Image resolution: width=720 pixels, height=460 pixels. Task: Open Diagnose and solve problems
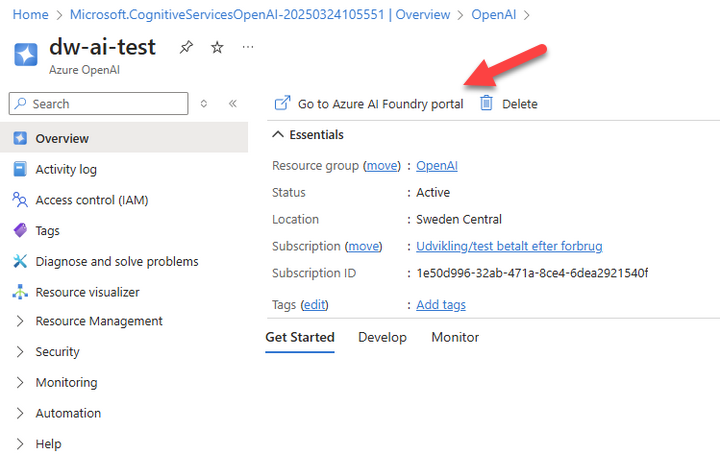(x=116, y=262)
